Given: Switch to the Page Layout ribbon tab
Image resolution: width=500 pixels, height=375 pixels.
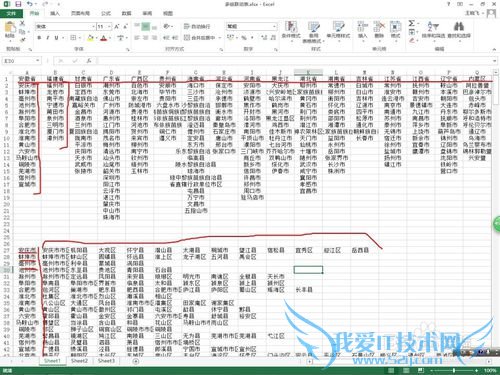Looking at the screenshot, I should (80, 13).
